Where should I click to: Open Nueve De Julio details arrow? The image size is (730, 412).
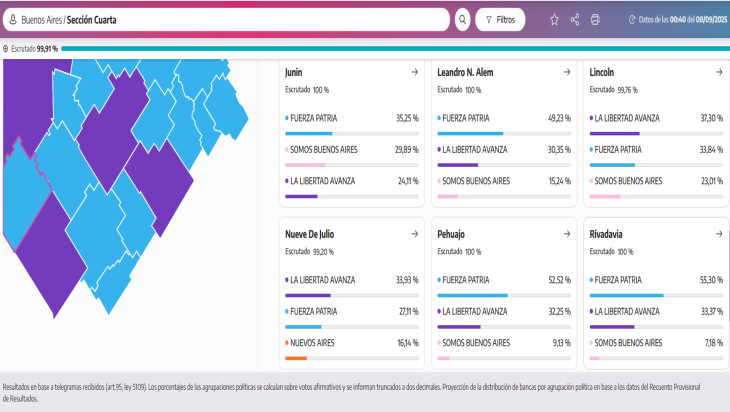pos(415,234)
